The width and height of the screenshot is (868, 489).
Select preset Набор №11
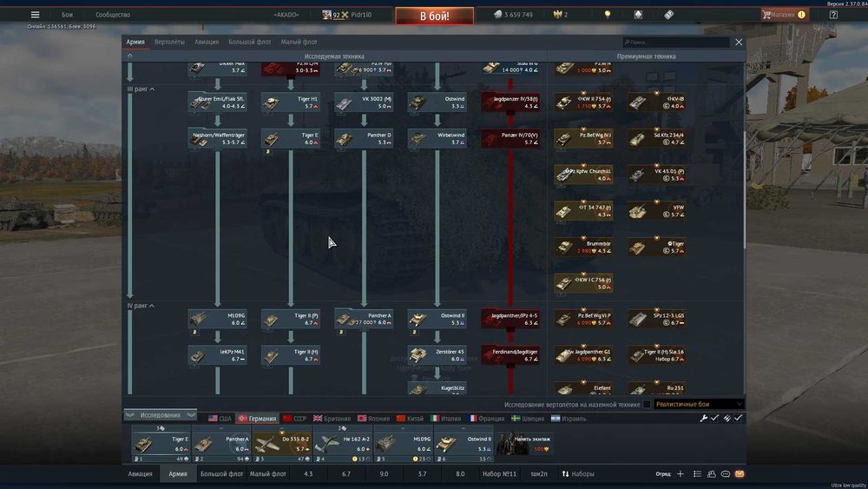coord(499,474)
